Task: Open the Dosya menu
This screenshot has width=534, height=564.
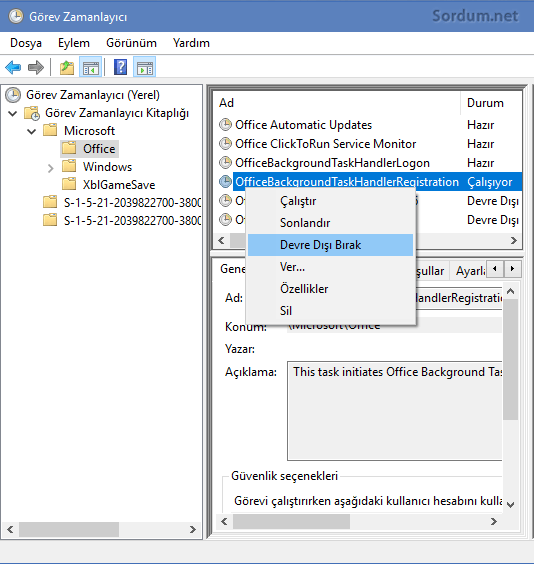Action: tap(26, 43)
